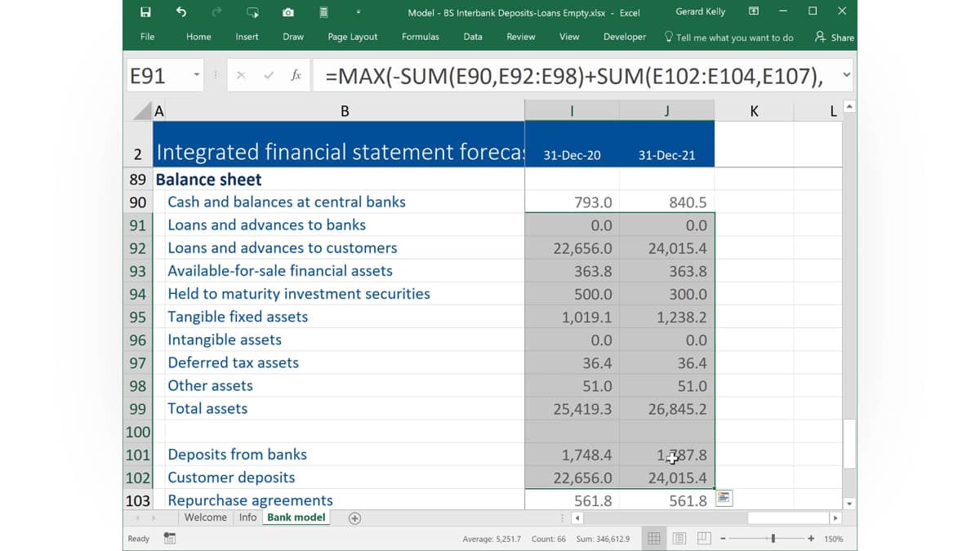Click the macro recording icon in status bar
Screen dimensions: 980x551
click(170, 539)
